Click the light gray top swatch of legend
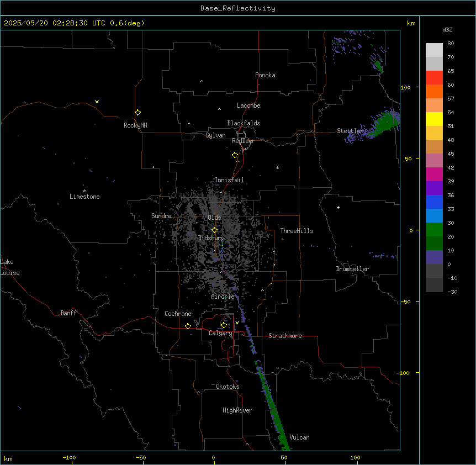 pyautogui.click(x=434, y=50)
